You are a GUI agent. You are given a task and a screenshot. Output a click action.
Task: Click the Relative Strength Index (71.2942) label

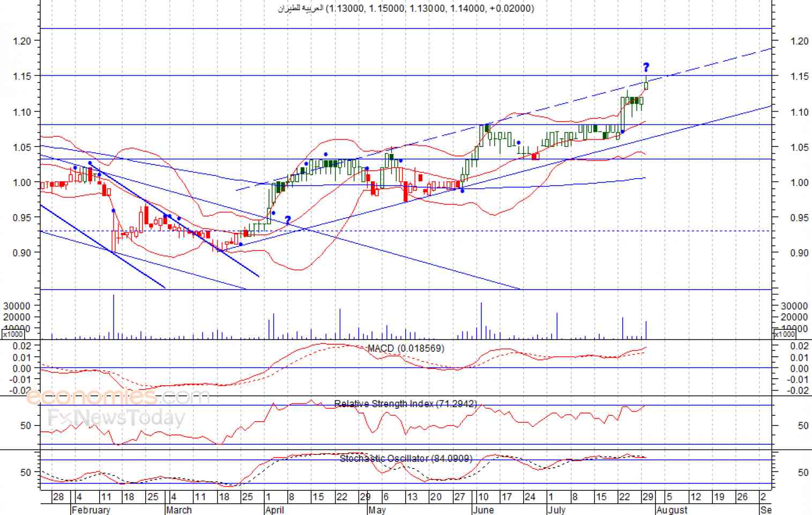click(x=405, y=403)
